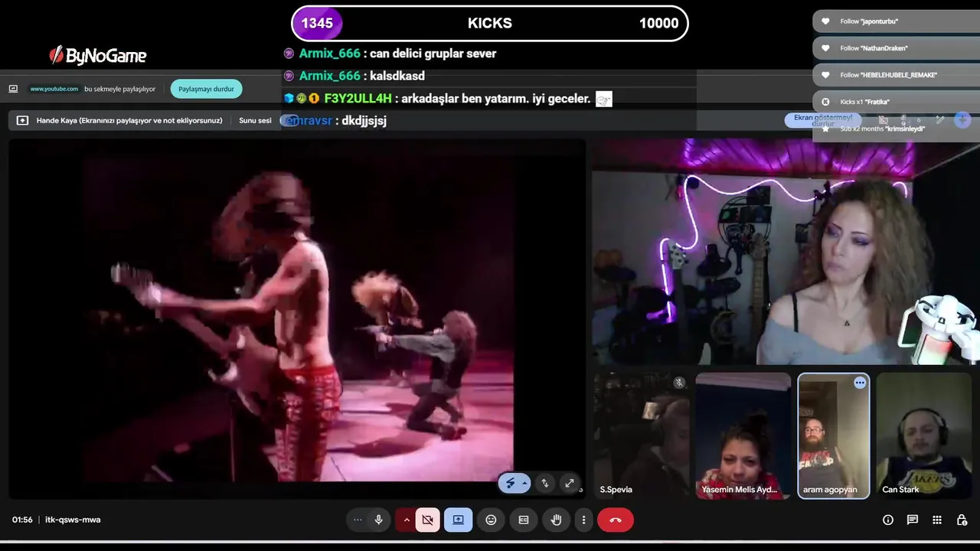Open host controls lock icon
Image resolution: width=980 pixels, height=551 pixels.
coord(962,520)
